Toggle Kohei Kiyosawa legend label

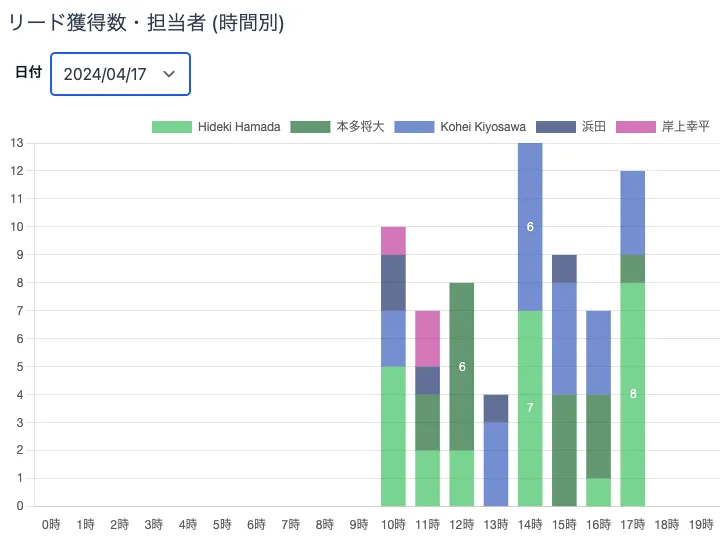[x=483, y=127]
